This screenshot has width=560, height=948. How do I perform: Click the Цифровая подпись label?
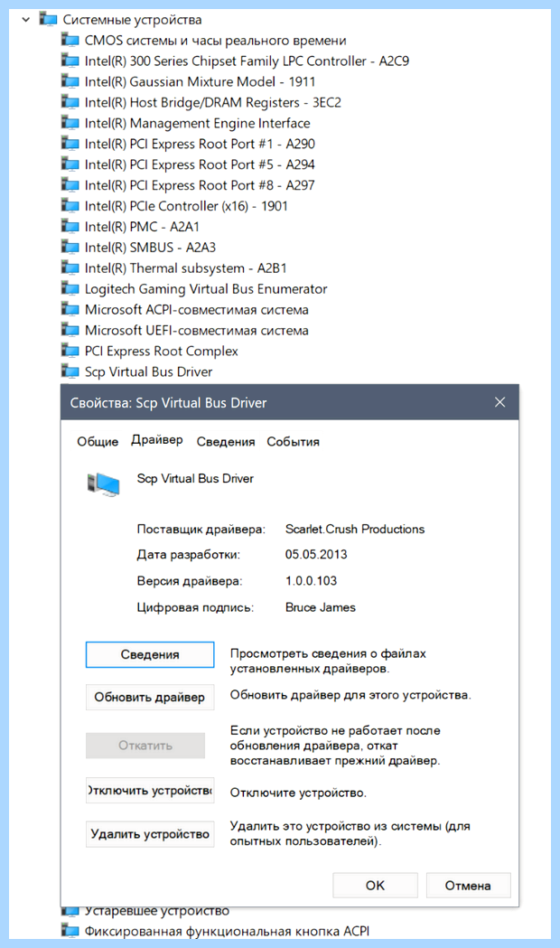click(x=195, y=607)
